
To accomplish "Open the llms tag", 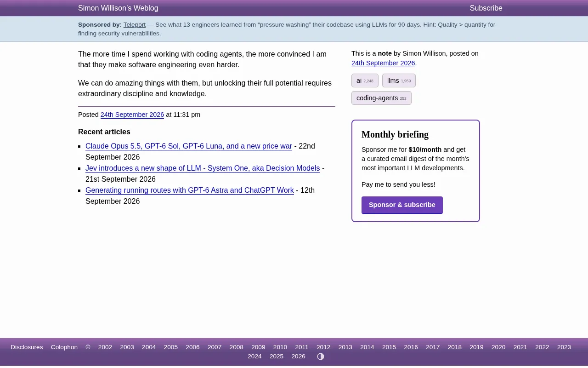I will tap(399, 80).
